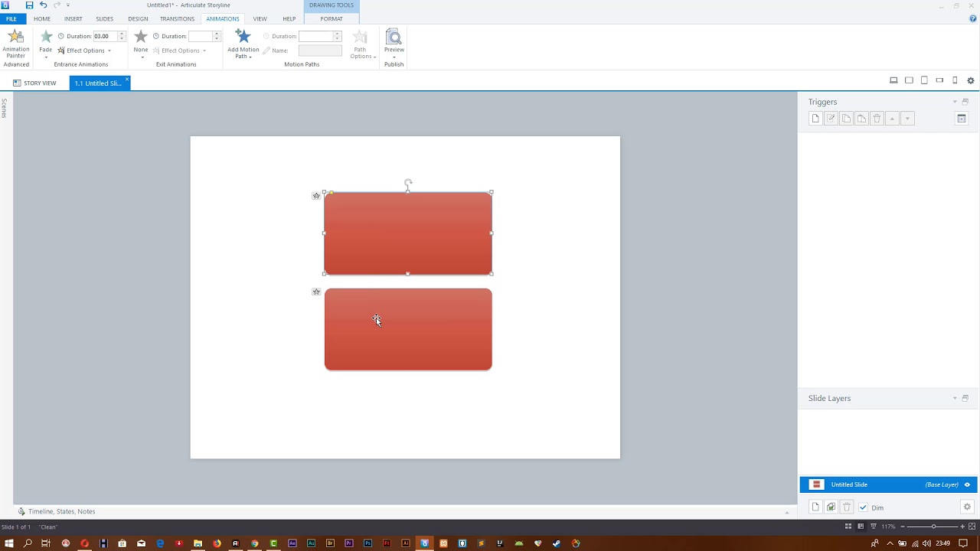Viewport: 980px width, 551px height.
Task: Toggle the Dim checkbox
Action: [x=863, y=507]
